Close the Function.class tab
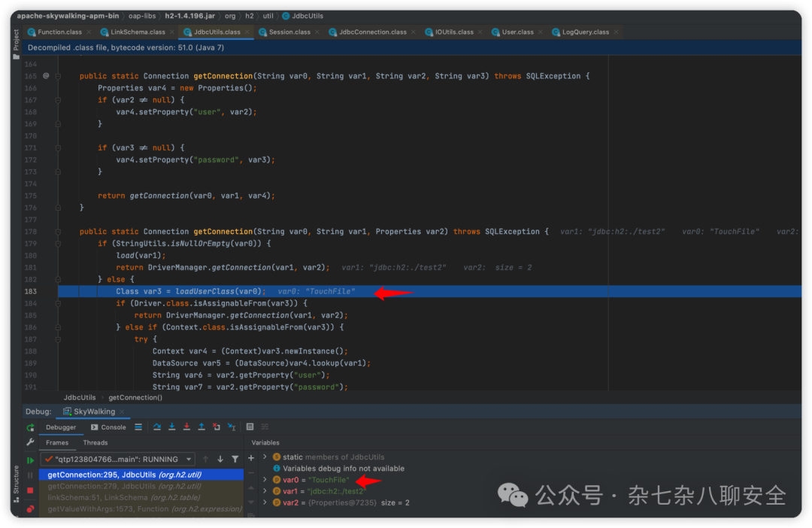The image size is (812, 528). pos(89,32)
